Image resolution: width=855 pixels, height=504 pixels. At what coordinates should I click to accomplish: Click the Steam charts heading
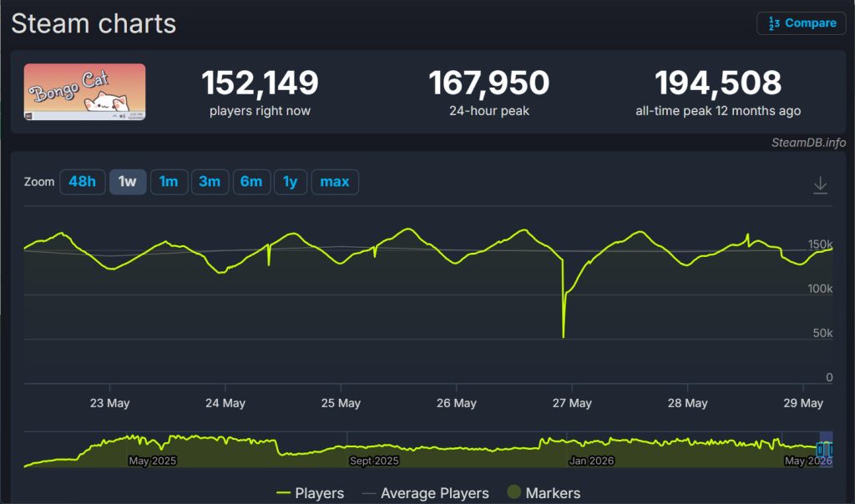tap(94, 23)
